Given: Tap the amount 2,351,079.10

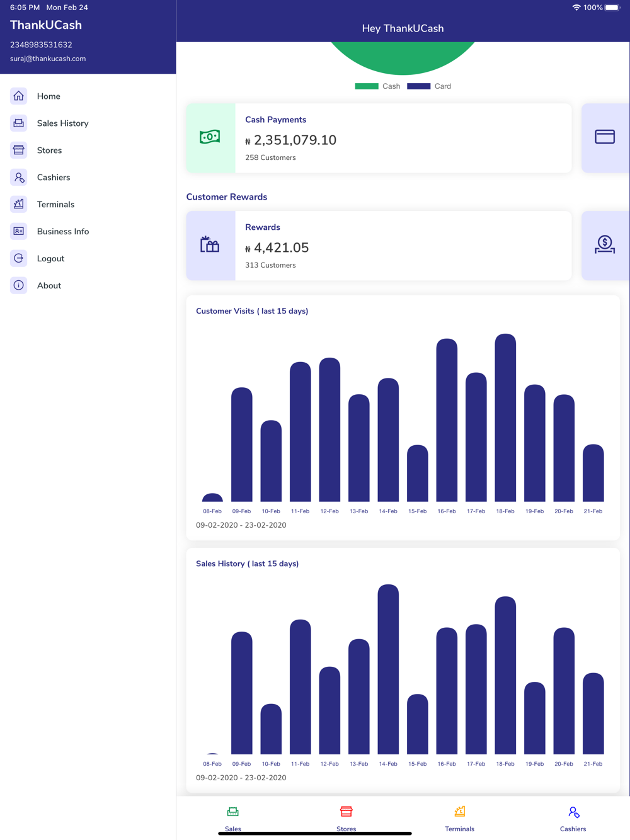Looking at the screenshot, I should pos(295,140).
